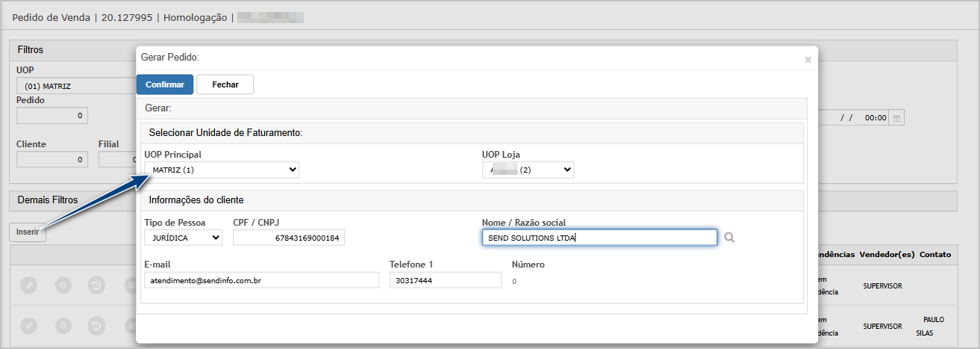Click the search magnifier beside Nome / Razão social

(729, 238)
